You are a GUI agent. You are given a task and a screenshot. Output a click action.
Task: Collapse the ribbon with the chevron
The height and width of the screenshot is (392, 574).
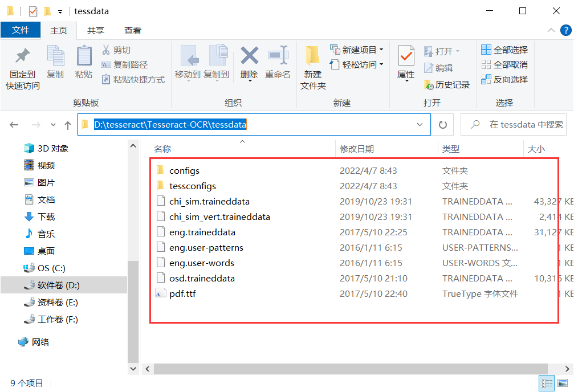(551, 30)
